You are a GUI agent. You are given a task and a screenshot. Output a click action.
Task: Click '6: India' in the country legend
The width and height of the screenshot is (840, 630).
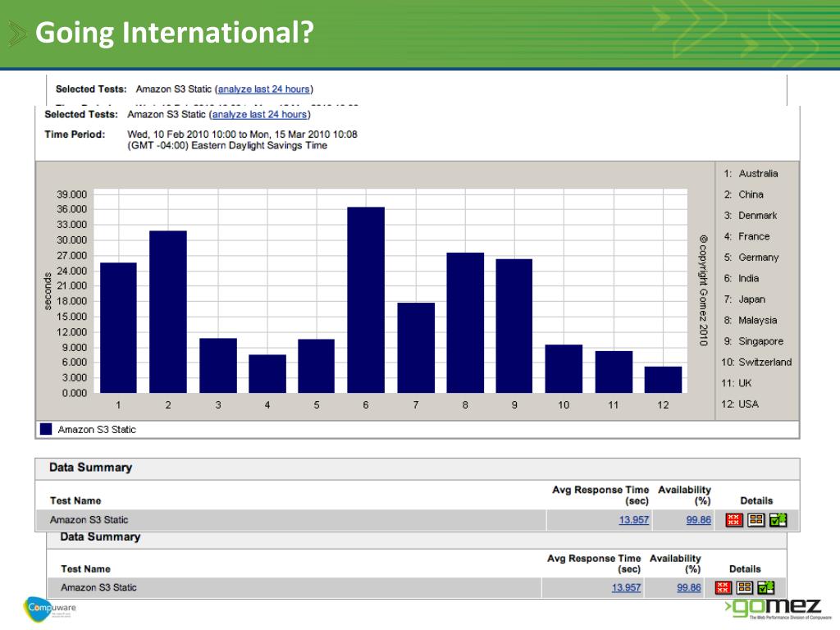point(741,278)
